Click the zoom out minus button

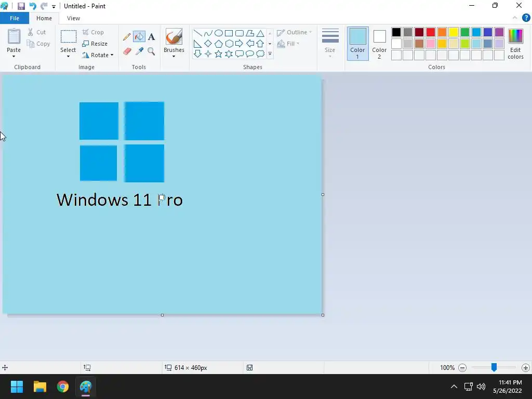tap(462, 368)
